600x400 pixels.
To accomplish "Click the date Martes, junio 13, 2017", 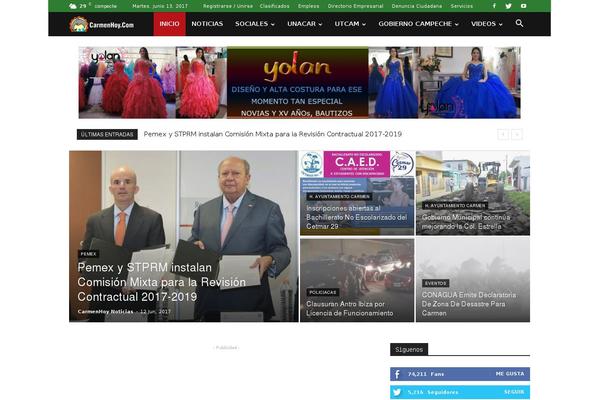I will [x=160, y=6].
